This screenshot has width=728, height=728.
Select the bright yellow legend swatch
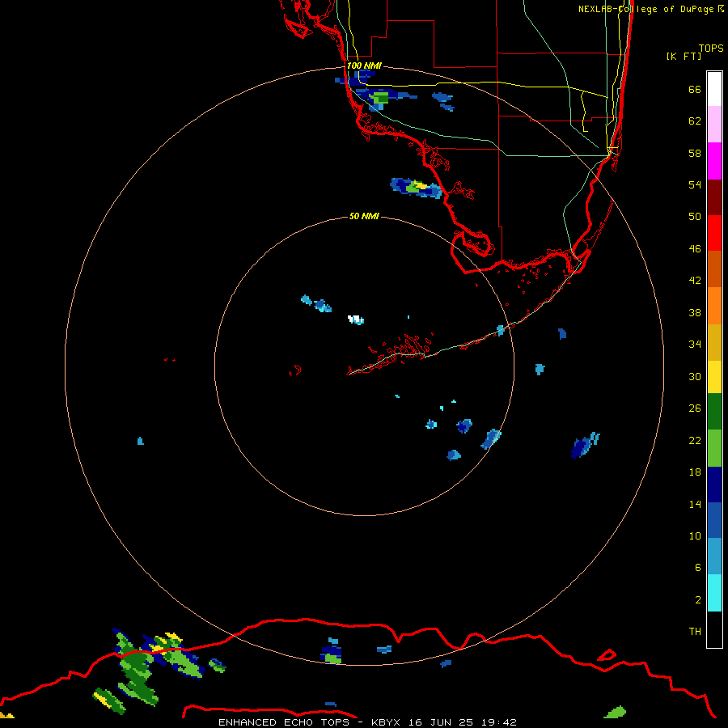[714, 377]
